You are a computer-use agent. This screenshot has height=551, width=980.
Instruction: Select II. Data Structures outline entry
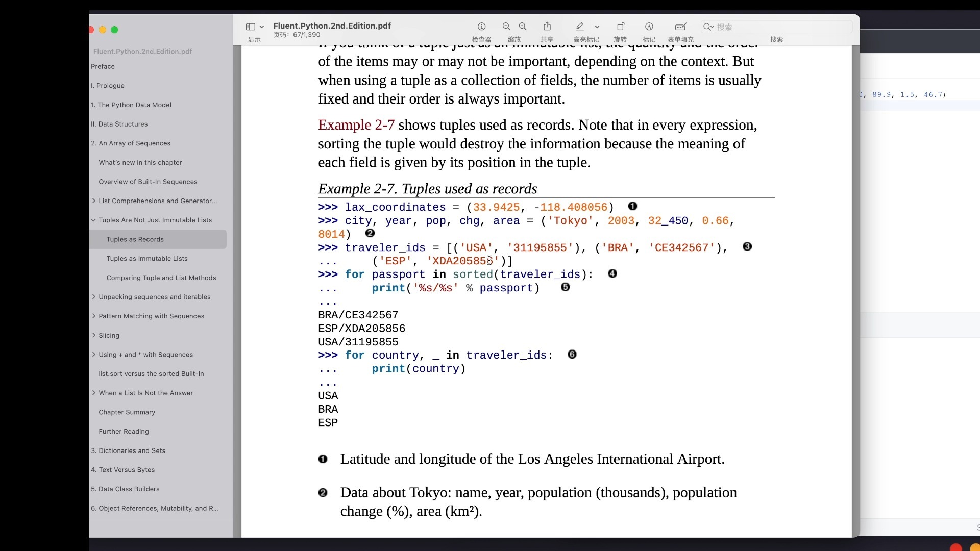point(119,124)
